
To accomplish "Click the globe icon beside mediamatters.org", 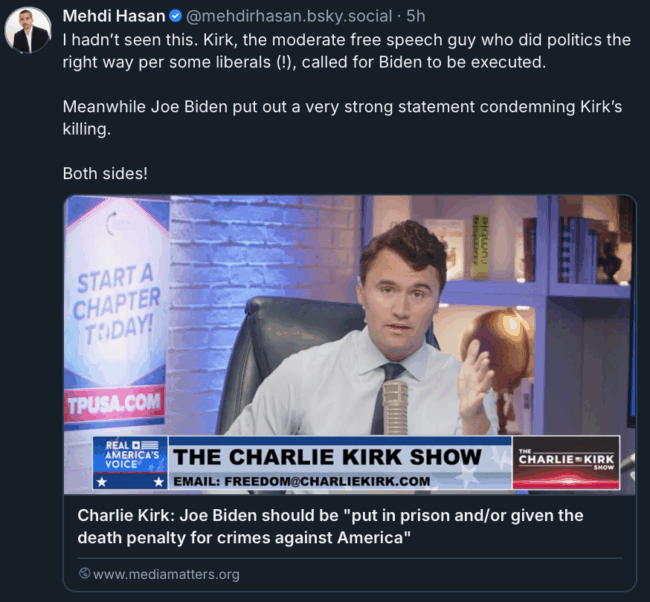I will (84, 573).
